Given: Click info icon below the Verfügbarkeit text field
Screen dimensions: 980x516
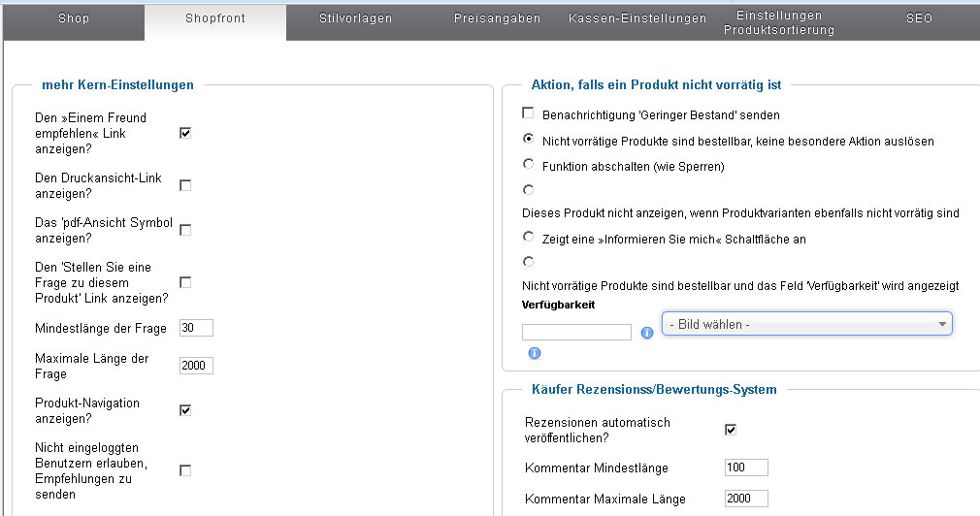Looking at the screenshot, I should (534, 354).
